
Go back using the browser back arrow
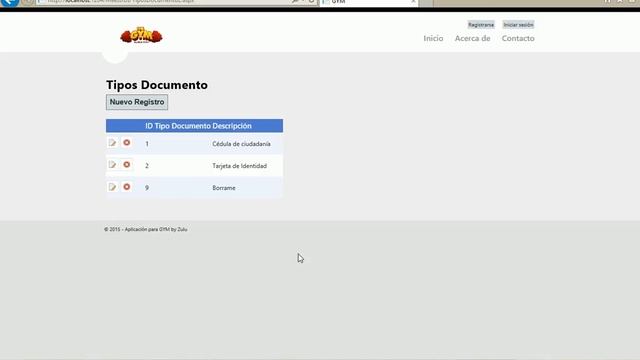tap(9, 2)
